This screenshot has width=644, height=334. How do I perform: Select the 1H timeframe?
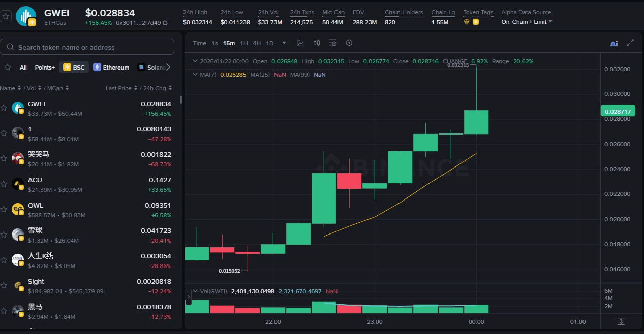(244, 43)
